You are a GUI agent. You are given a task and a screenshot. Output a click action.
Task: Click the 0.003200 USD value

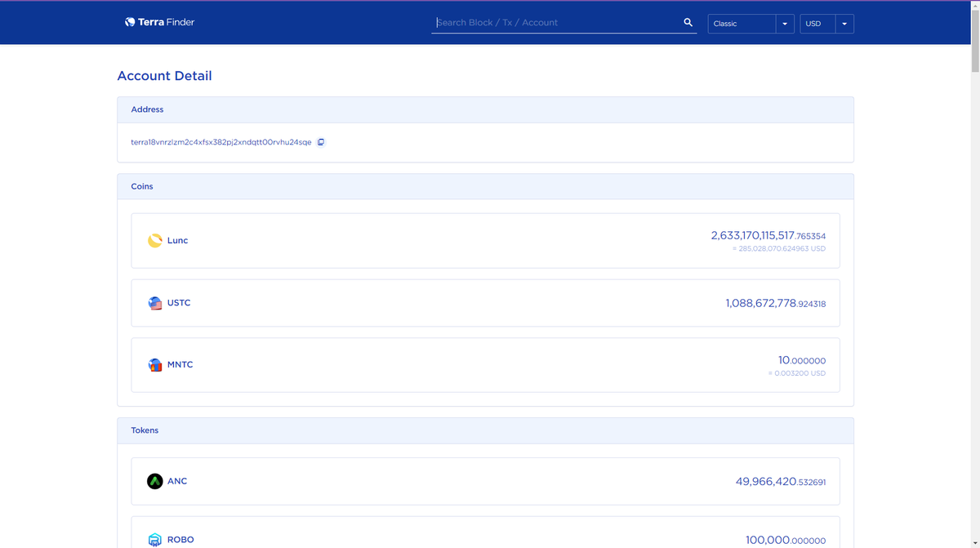click(796, 373)
